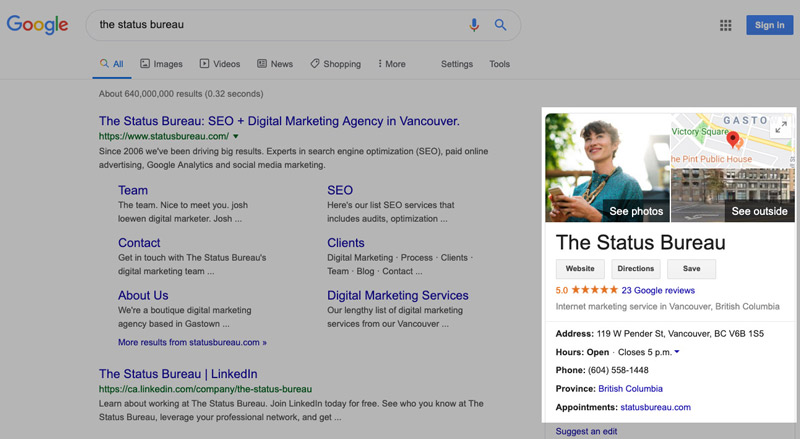Open the Team sitelink
The width and height of the screenshot is (800, 439).
click(x=133, y=190)
